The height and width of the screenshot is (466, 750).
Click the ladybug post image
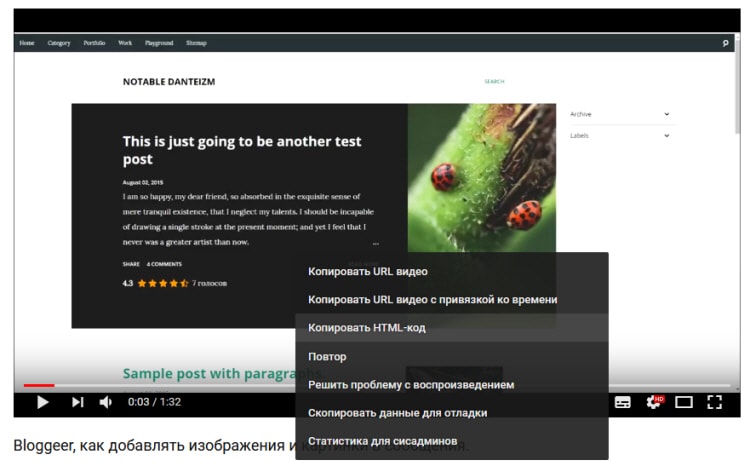point(482,178)
